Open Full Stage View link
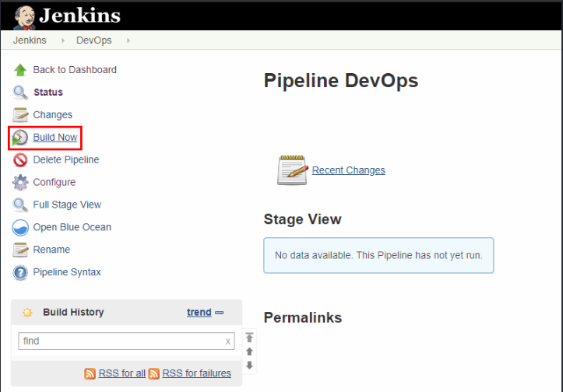Viewport: 563px width, 392px height. click(67, 205)
